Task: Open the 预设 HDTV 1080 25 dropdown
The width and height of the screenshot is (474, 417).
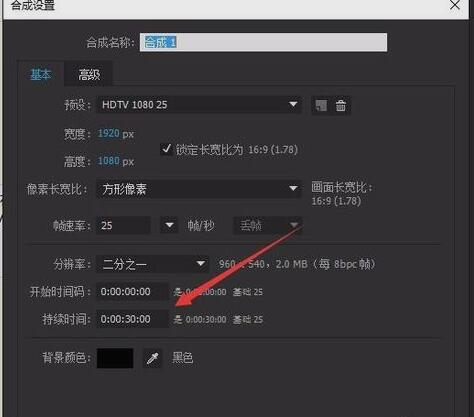Action: 199,105
